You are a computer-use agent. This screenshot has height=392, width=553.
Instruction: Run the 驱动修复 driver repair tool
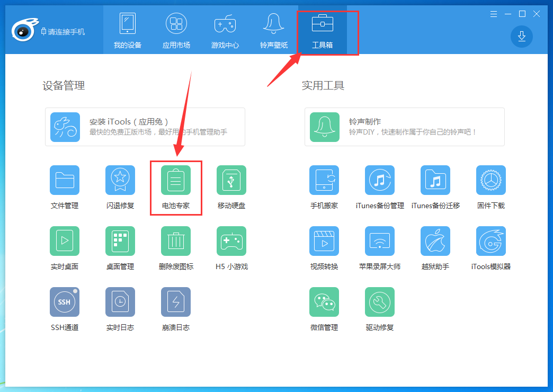[x=379, y=301]
